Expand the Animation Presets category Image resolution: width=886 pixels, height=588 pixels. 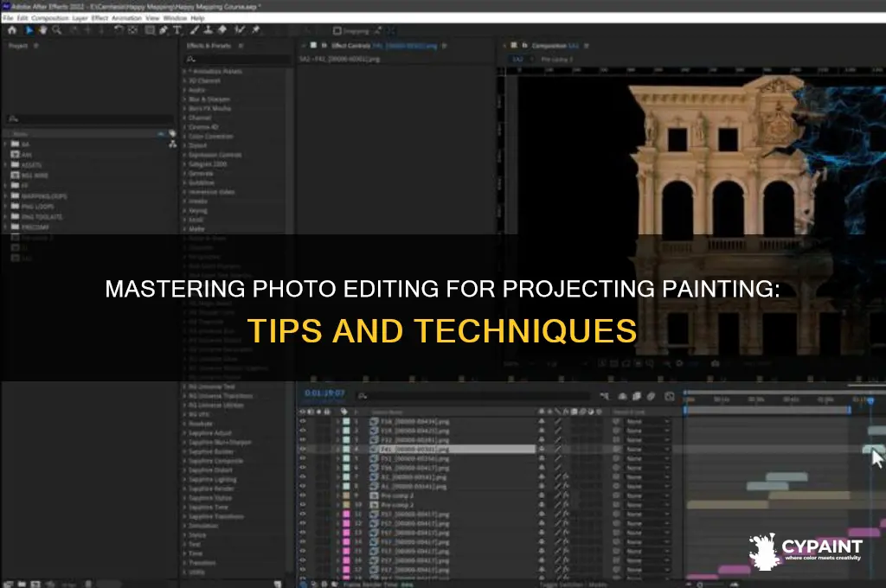pyautogui.click(x=184, y=72)
